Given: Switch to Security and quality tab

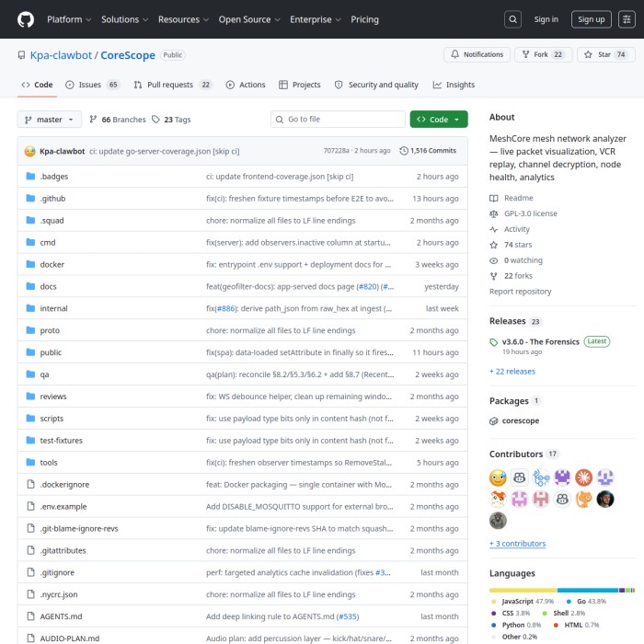Looking at the screenshot, I should click(376, 85).
